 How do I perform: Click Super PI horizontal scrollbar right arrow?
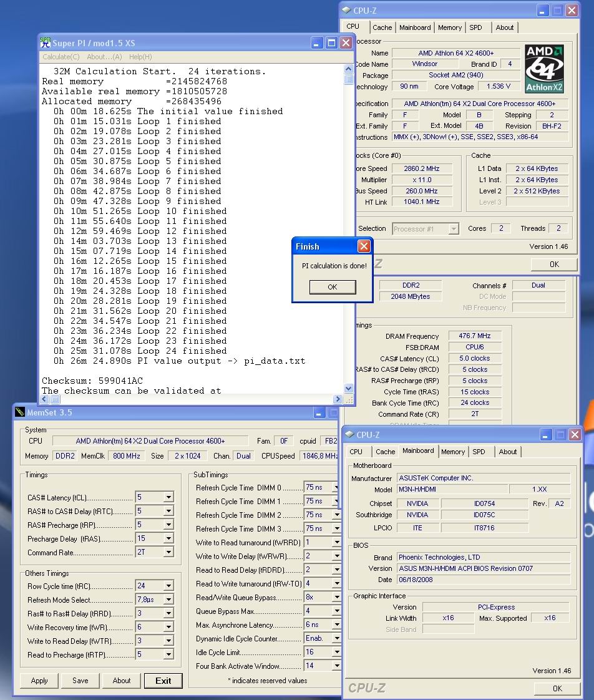pos(338,399)
